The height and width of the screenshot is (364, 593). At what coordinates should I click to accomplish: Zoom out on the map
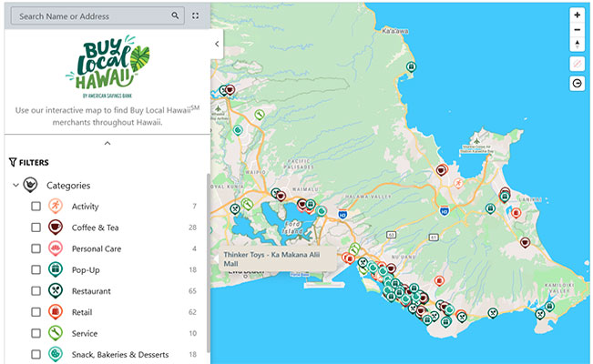point(578,30)
